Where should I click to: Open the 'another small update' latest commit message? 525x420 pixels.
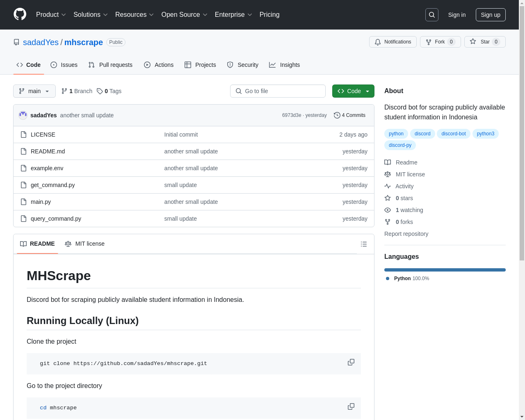pyautogui.click(x=87, y=115)
